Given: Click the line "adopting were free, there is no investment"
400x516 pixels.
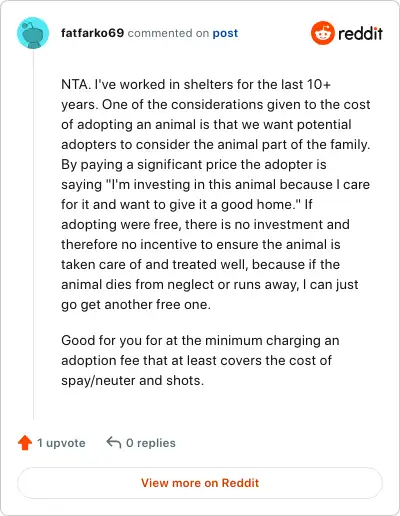Looking at the screenshot, I should tap(205, 225).
